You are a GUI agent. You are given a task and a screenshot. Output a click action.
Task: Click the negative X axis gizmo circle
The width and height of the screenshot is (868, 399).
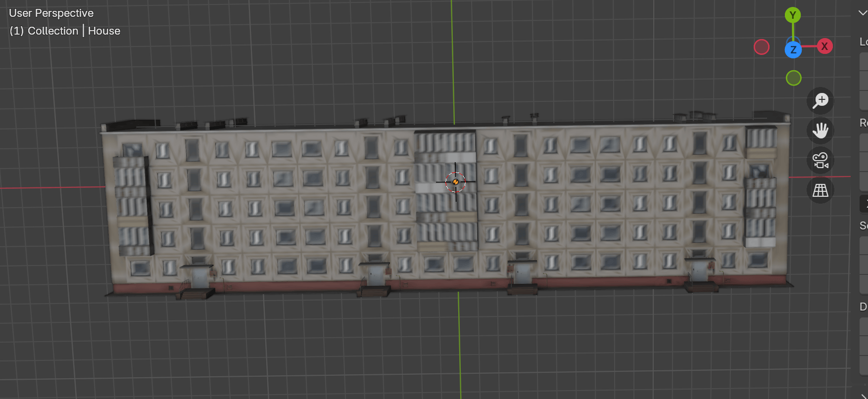pos(762,47)
